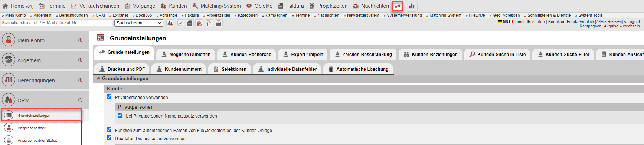Open the settings gears icon in top bar
644x145 pixels.
click(398, 6)
